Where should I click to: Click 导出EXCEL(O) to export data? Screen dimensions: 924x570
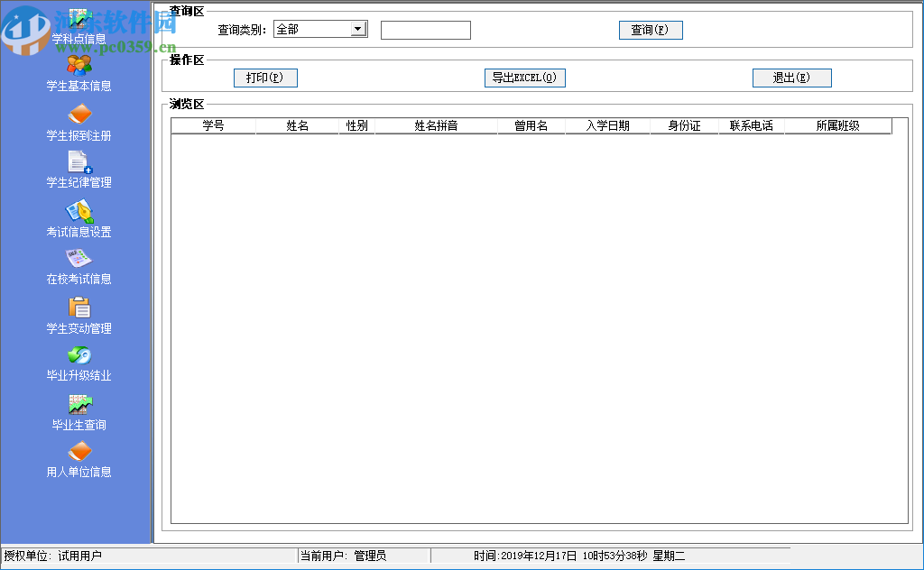pyautogui.click(x=524, y=78)
